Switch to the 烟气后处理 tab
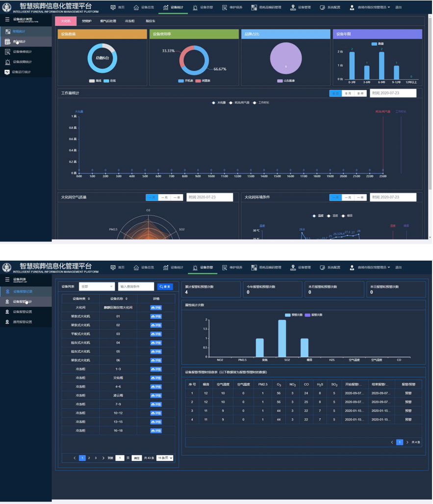This screenshot has height=504, width=433. pyautogui.click(x=107, y=22)
